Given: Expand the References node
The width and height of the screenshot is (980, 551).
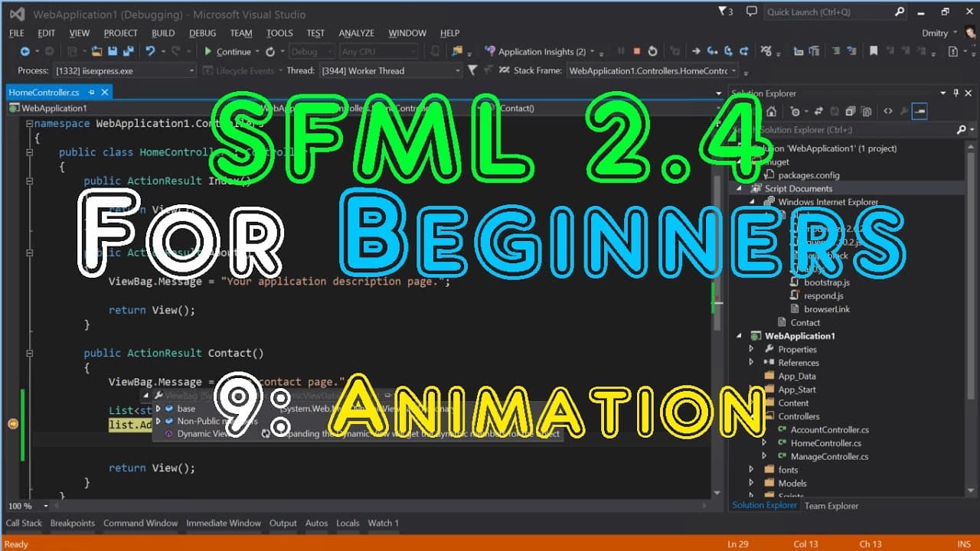Looking at the screenshot, I should point(752,363).
